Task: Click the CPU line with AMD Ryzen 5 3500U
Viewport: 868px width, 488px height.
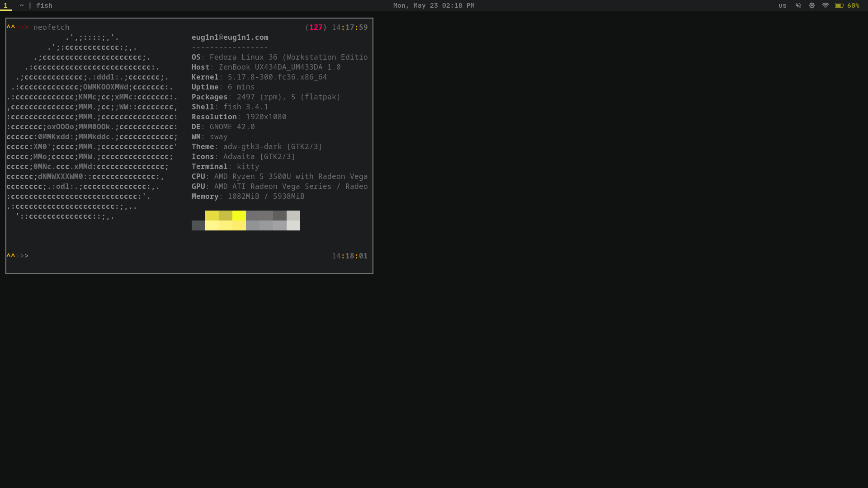Action: tap(280, 176)
